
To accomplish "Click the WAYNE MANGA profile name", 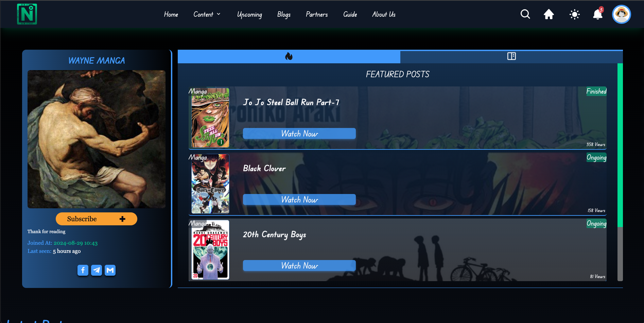I will pos(97,61).
